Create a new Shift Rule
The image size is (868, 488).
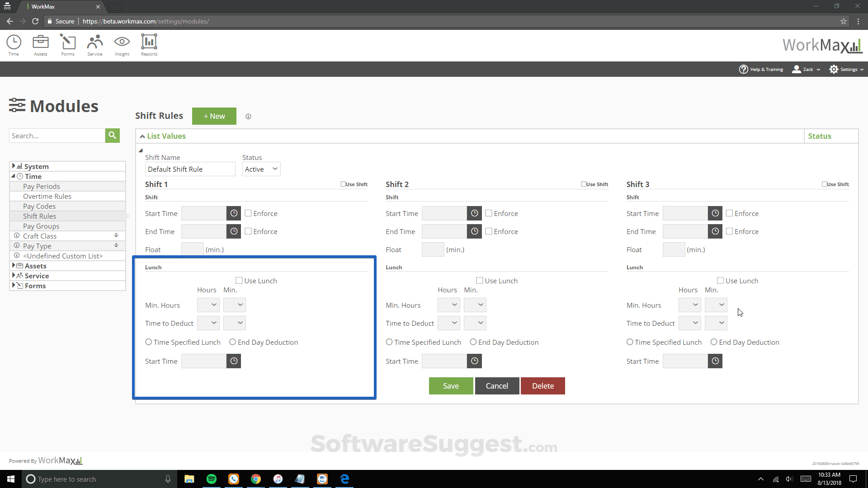[x=214, y=116]
